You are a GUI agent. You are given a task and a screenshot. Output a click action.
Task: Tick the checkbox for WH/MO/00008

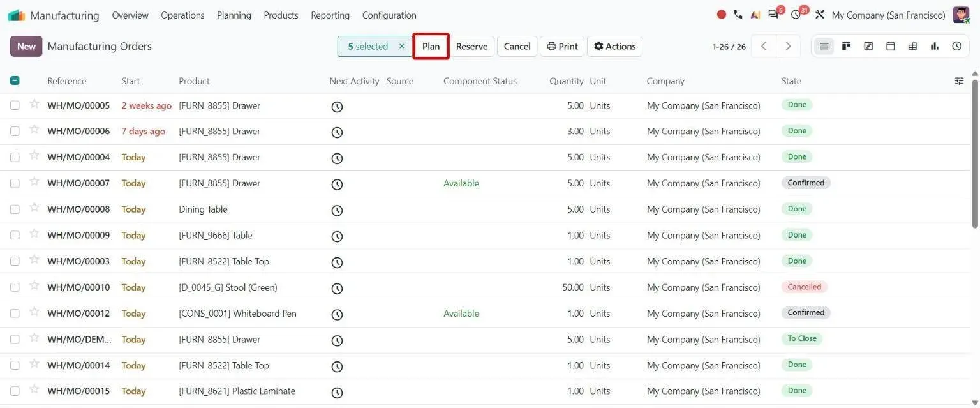click(x=15, y=209)
